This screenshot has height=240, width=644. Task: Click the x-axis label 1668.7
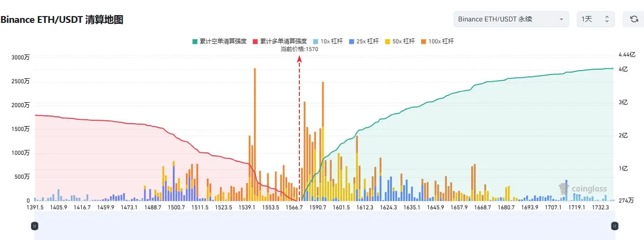pos(482,207)
